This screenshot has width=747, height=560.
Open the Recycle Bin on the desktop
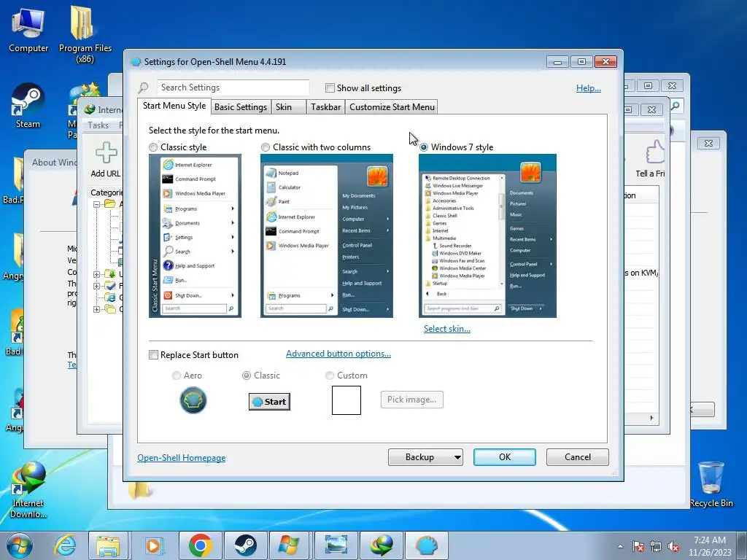(x=711, y=484)
